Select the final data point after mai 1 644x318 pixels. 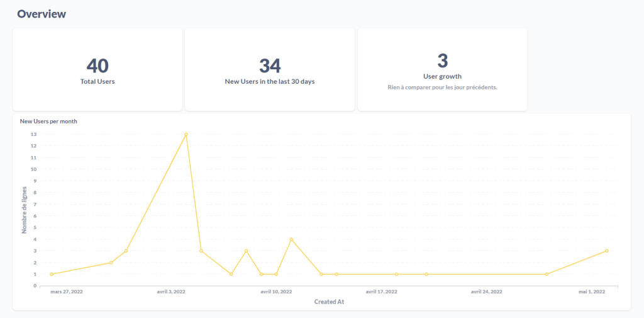point(607,251)
